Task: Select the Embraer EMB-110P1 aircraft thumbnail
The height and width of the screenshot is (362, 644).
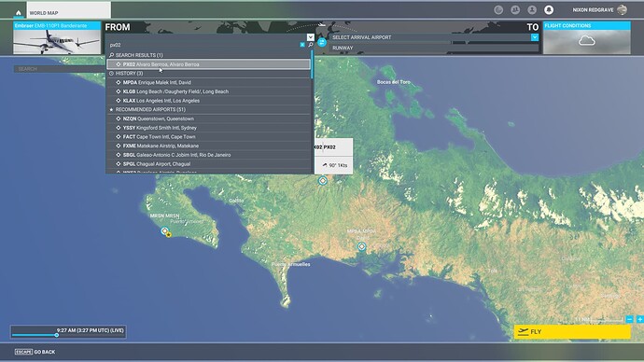Action: point(57,37)
